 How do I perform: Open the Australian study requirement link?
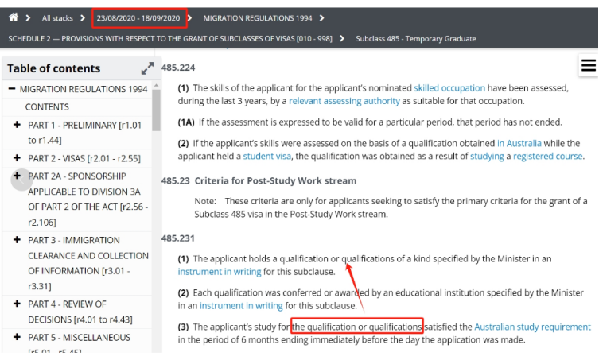tap(532, 327)
